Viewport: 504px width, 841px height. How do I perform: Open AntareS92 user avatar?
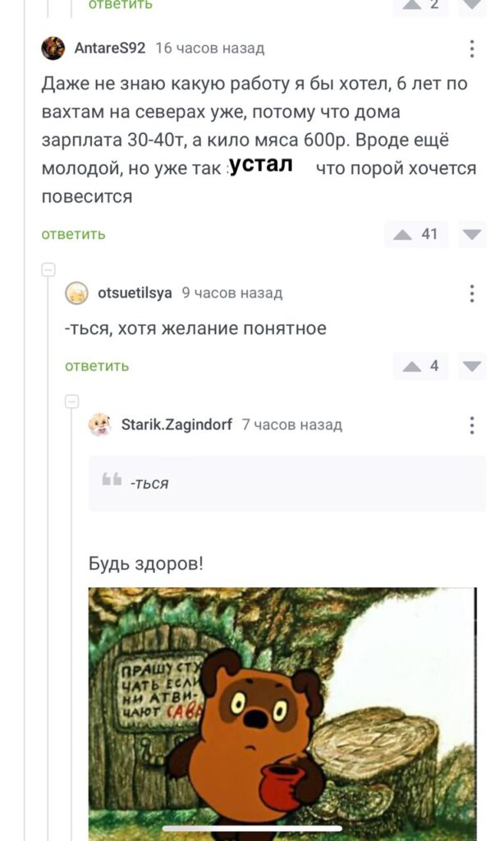53,48
